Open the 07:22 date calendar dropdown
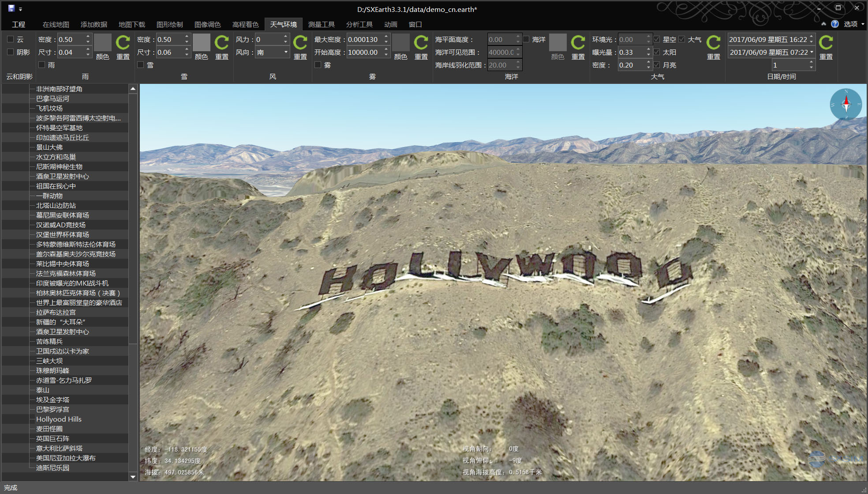The width and height of the screenshot is (868, 494). [x=812, y=52]
